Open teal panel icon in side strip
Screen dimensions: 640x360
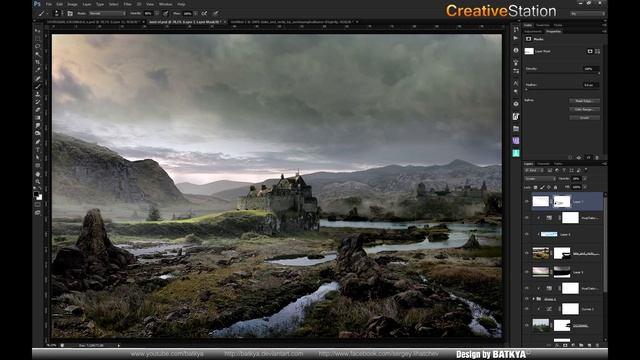(516, 153)
